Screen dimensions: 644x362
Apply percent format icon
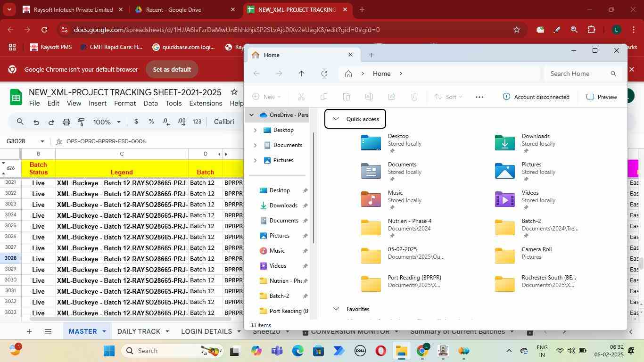click(151, 122)
